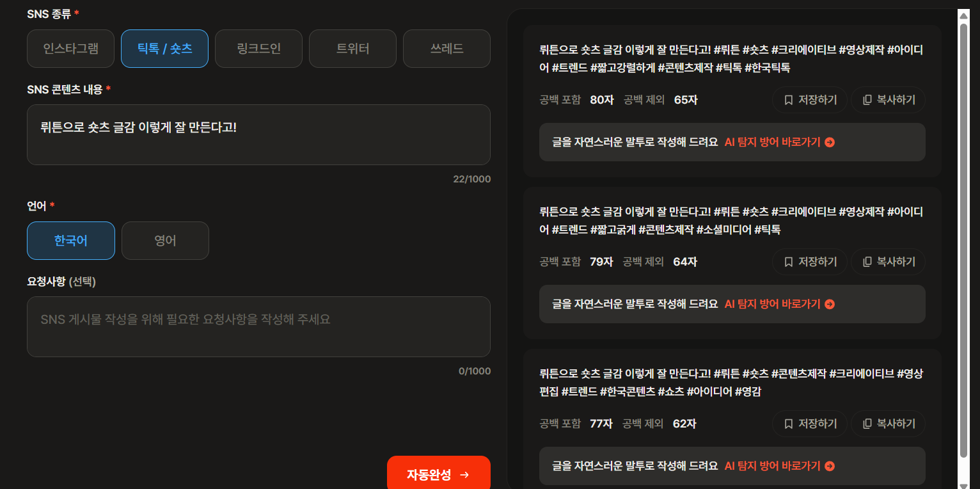Click the arrow icon inside the 자동완성 button

463,475
